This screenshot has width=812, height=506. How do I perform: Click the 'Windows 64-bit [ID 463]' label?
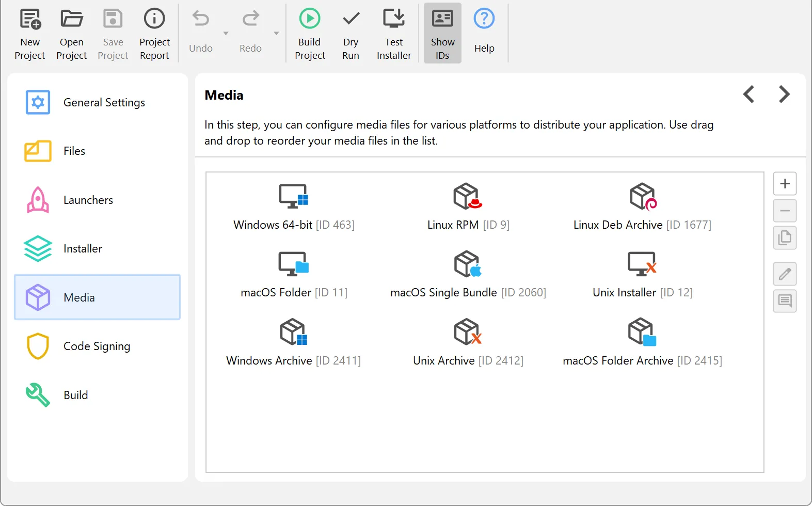(x=294, y=225)
